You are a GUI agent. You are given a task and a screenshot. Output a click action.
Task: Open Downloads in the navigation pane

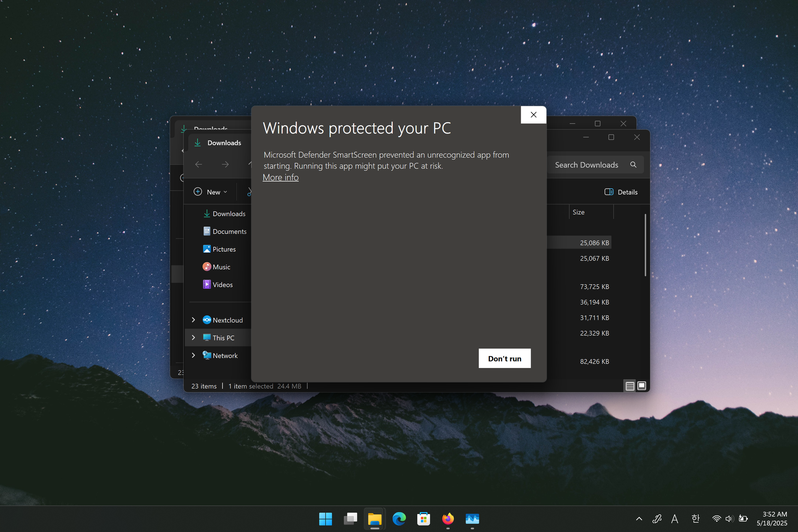pyautogui.click(x=225, y=214)
